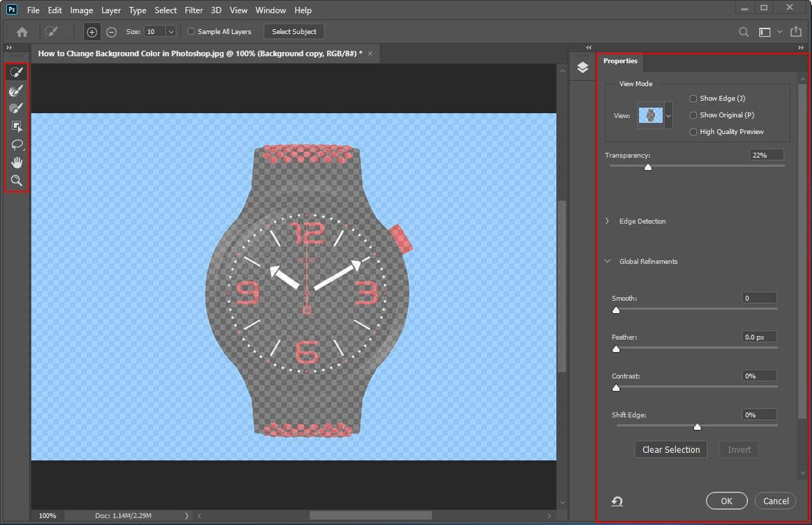Activate the Zoom tool
This screenshot has width=812, height=525.
17,181
